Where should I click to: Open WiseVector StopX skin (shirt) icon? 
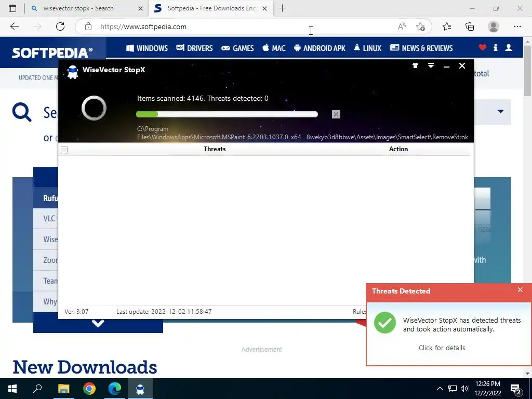pos(415,65)
